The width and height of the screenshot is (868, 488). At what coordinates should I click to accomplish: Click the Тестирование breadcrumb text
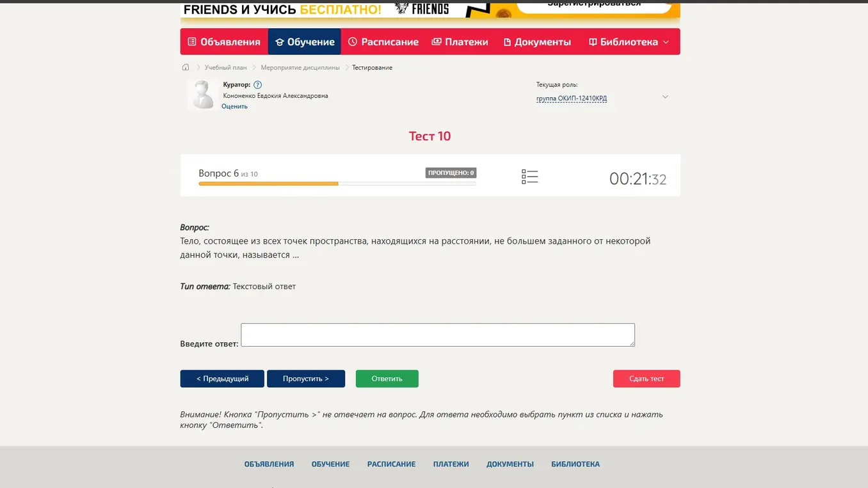[372, 67]
